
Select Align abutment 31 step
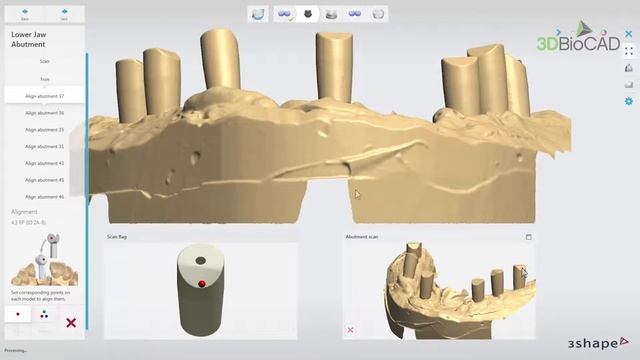point(44,146)
